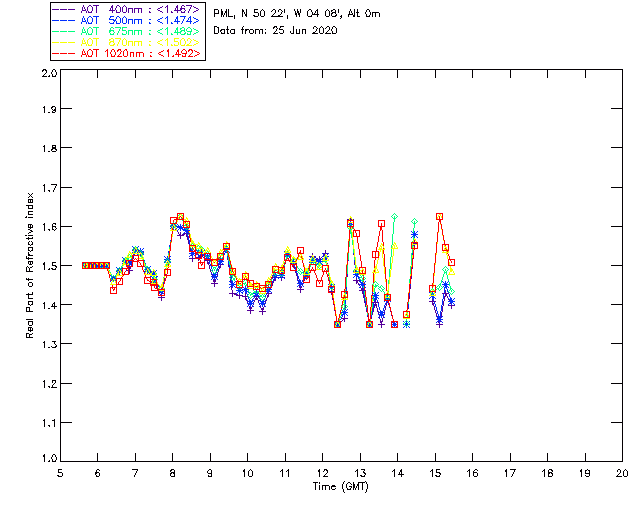The height and width of the screenshot is (512, 640).
Task: Click the text 'Data from: 25 Jun 2020'
Action: coord(275,31)
